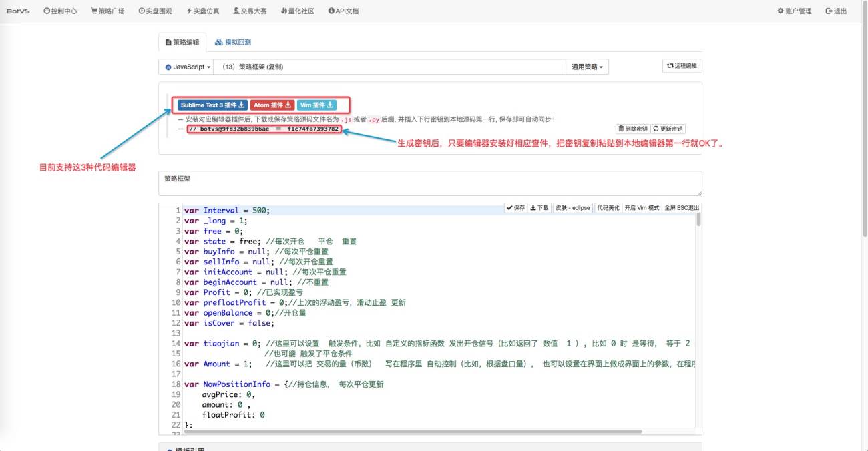Open 实盘仿真 from the nav bar
Image resolution: width=868 pixels, height=451 pixels.
coord(203,11)
